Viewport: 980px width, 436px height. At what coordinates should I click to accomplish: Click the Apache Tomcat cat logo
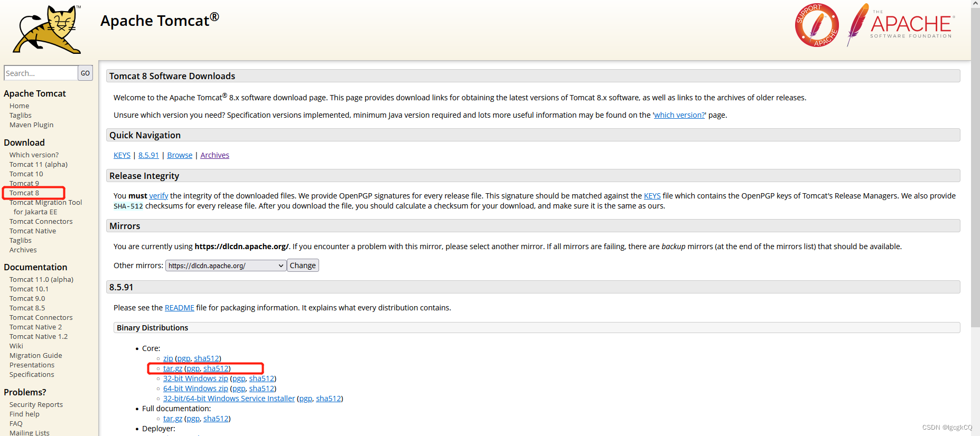click(47, 30)
